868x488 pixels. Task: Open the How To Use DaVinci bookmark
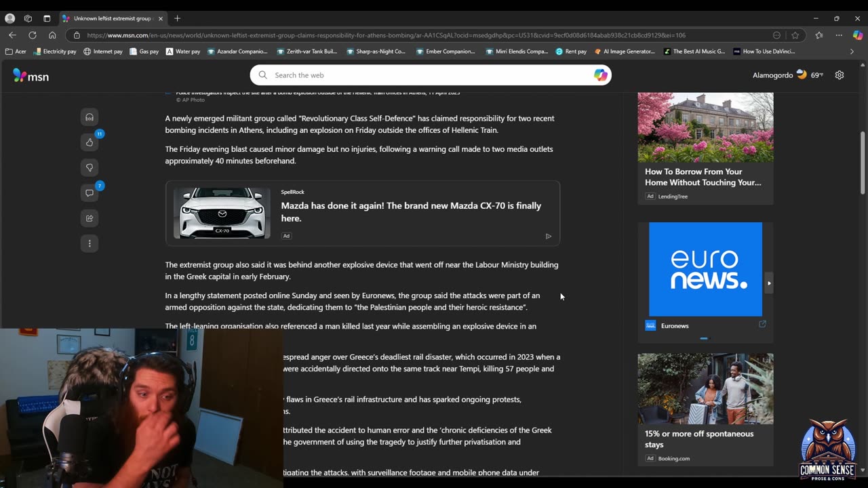[764, 52]
